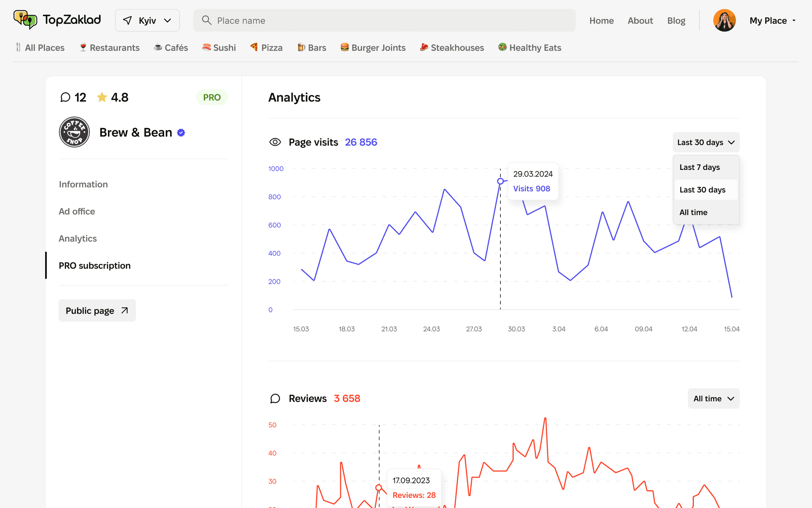Click the comment count icon showing 12
The image size is (812, 508).
click(65, 97)
